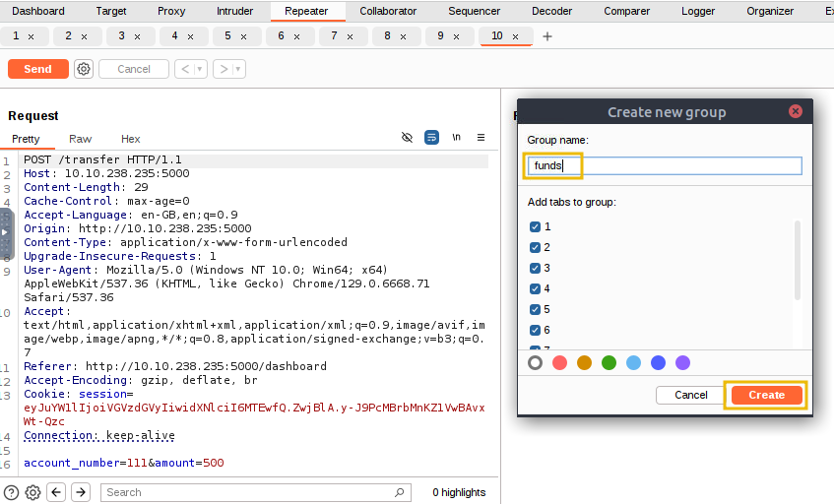
Task: Close Repeater tab 5
Action: [243, 36]
